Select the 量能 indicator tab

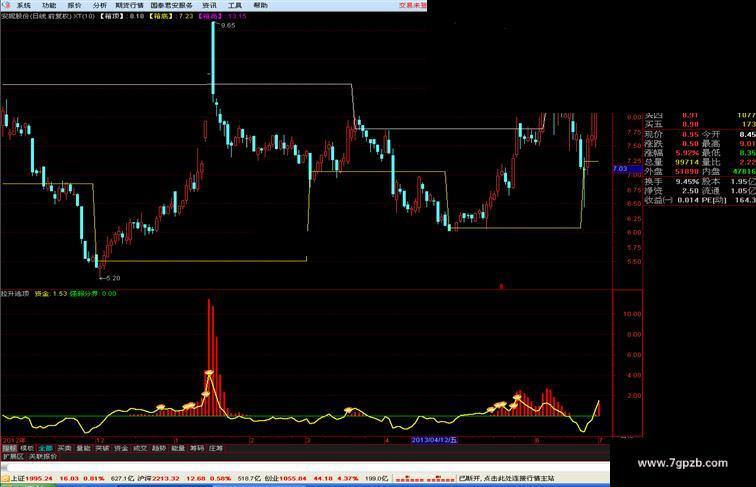(x=83, y=448)
